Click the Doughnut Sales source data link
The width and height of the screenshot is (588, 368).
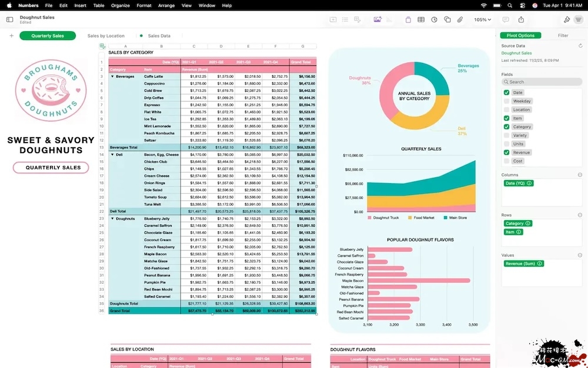coord(516,53)
